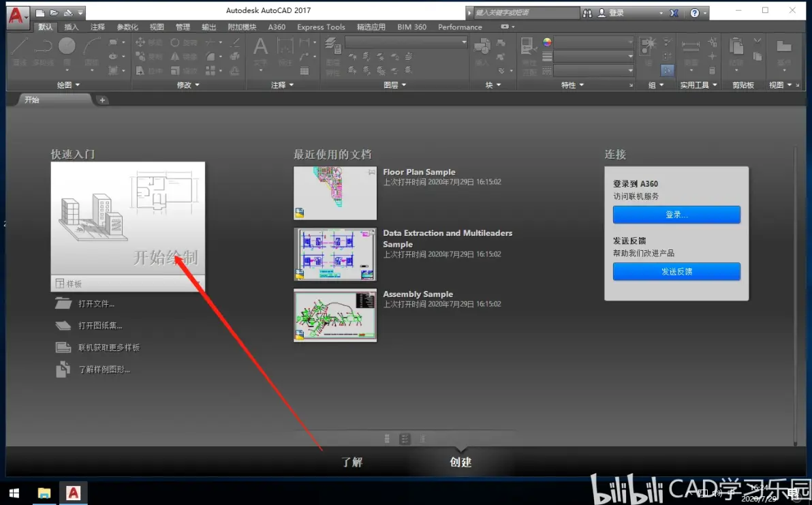Click the plus new drawing tab button

click(x=102, y=100)
